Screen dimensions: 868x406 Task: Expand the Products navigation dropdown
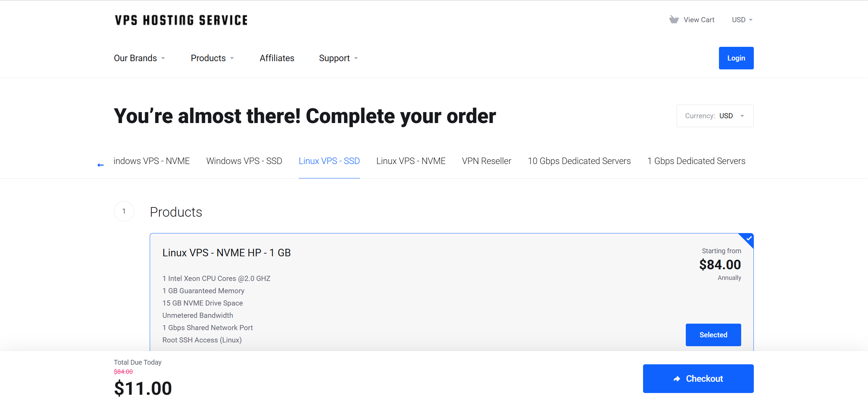click(212, 58)
